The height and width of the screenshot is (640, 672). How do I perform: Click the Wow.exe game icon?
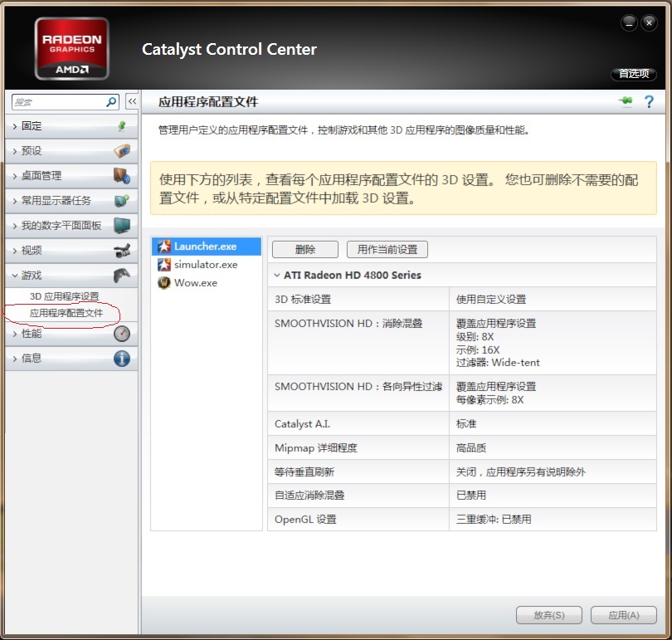pyautogui.click(x=164, y=283)
